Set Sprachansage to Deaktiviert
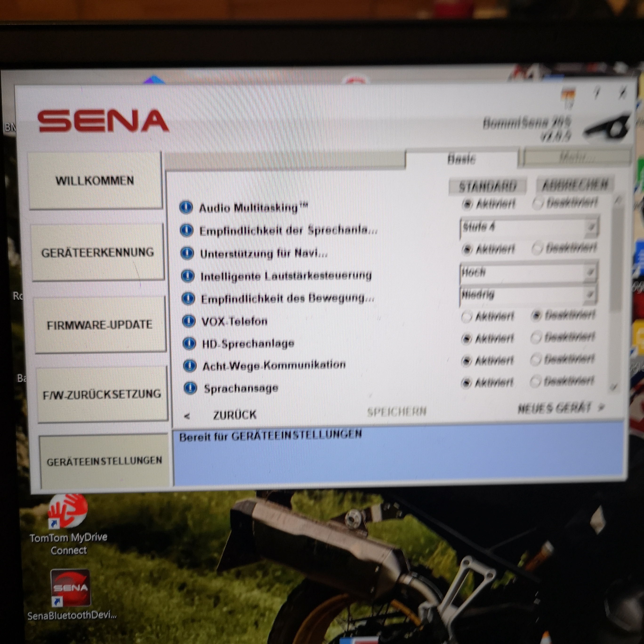Screen dimensions: 644x644 tap(535, 382)
